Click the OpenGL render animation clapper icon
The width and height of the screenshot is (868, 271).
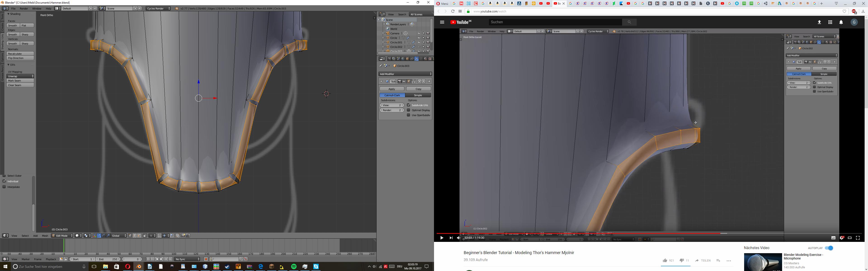[x=188, y=236]
